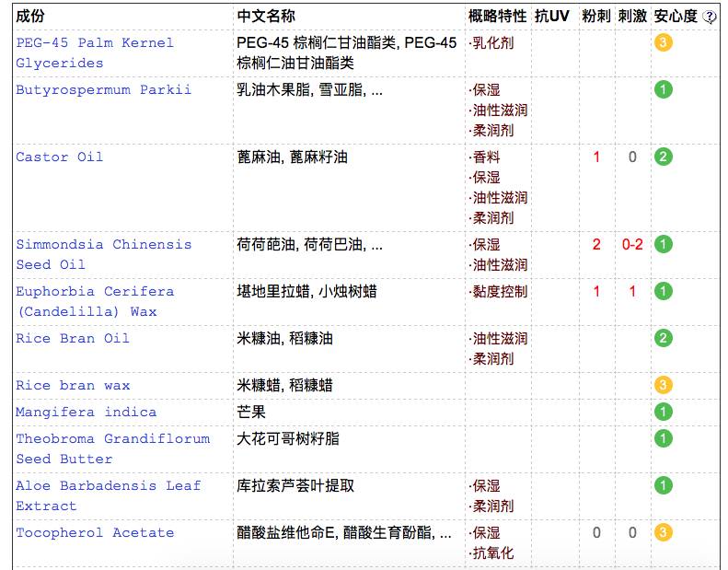Click the 概略特性 column header
The image size is (728, 570).
(497, 17)
